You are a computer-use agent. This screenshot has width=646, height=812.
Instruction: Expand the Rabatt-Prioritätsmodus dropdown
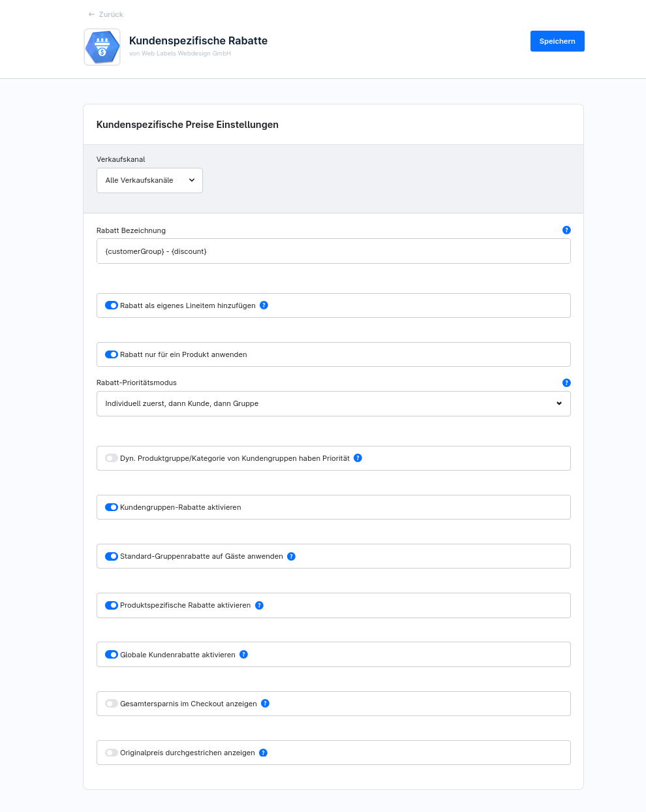[333, 404]
